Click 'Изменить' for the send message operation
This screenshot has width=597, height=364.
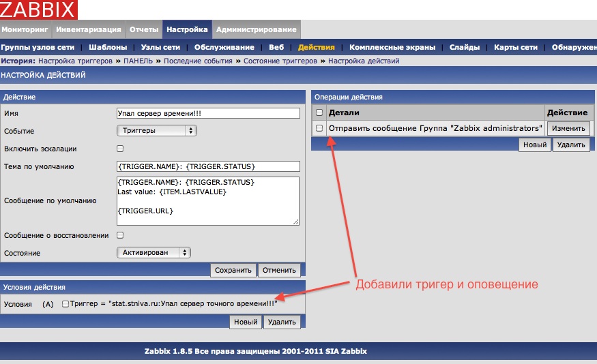[568, 128]
